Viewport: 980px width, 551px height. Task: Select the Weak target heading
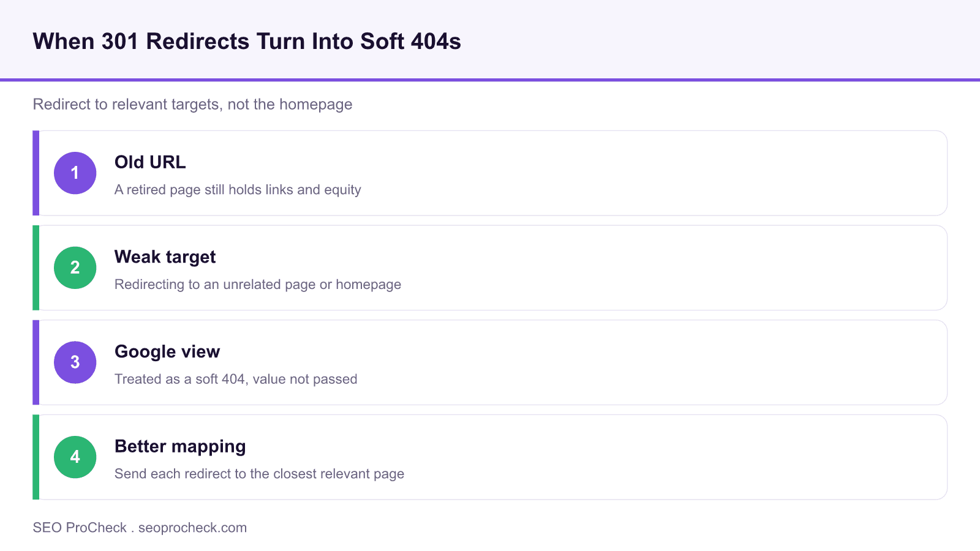[x=165, y=257]
